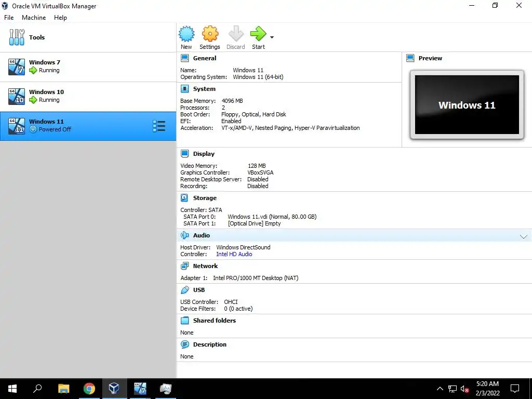
Task: Open File Explorer from the taskbar
Action: (x=63, y=389)
